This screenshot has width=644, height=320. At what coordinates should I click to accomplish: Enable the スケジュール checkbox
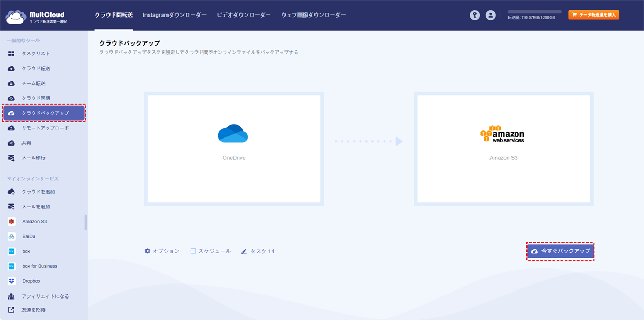pos(193,251)
